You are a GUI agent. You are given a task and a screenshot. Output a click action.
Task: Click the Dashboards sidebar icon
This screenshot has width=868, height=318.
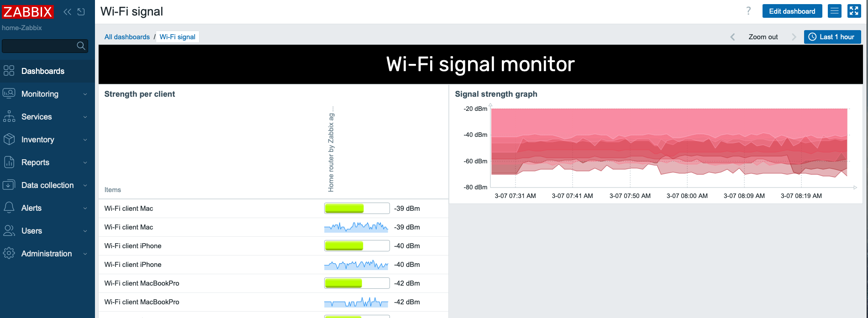[9, 71]
